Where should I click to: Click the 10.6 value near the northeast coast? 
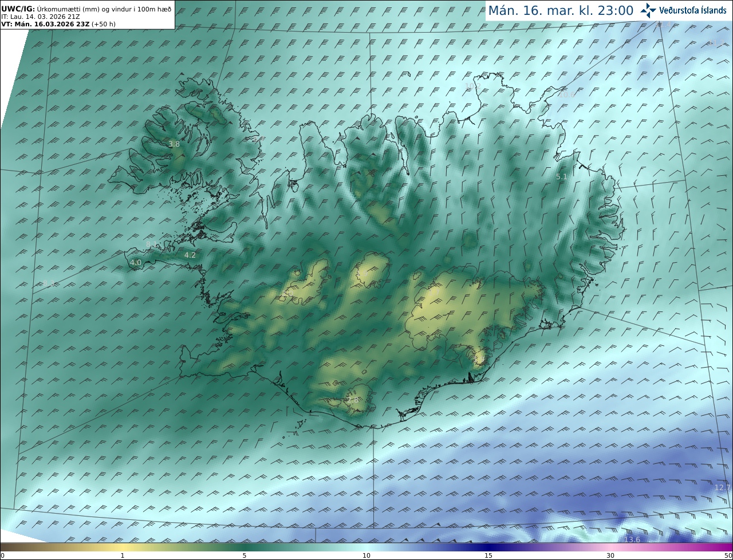[567, 95]
